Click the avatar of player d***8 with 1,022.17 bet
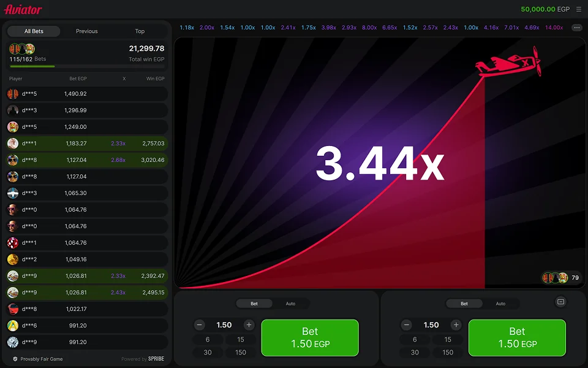The height and width of the screenshot is (368, 588). 13,309
